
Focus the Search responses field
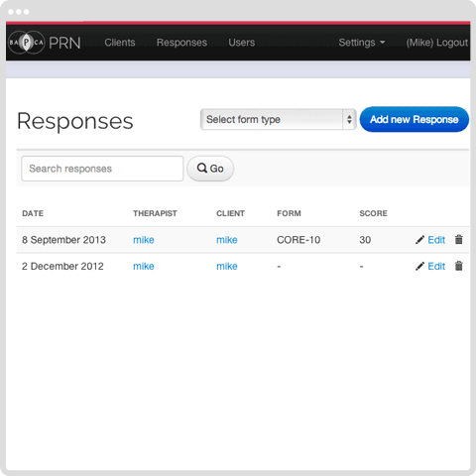pos(102,169)
